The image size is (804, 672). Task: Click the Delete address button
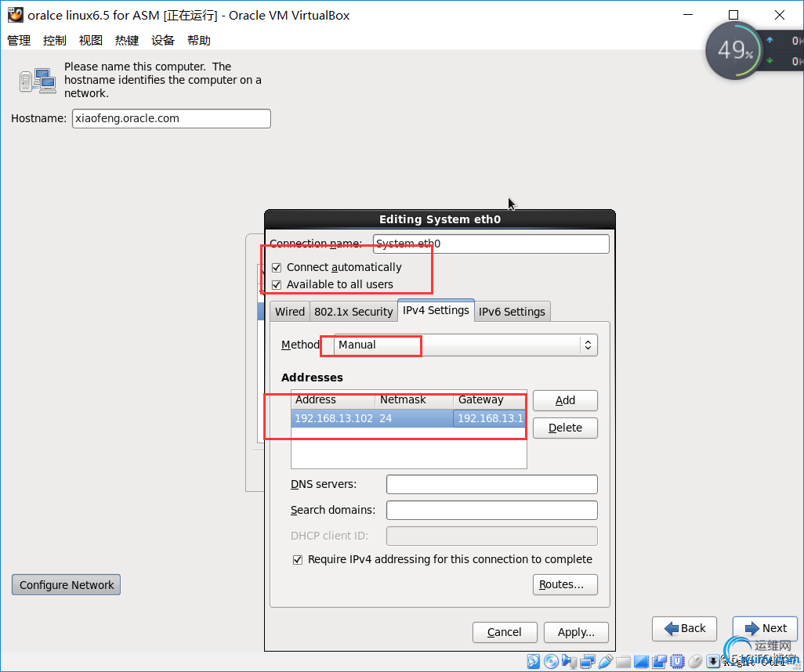pos(565,428)
